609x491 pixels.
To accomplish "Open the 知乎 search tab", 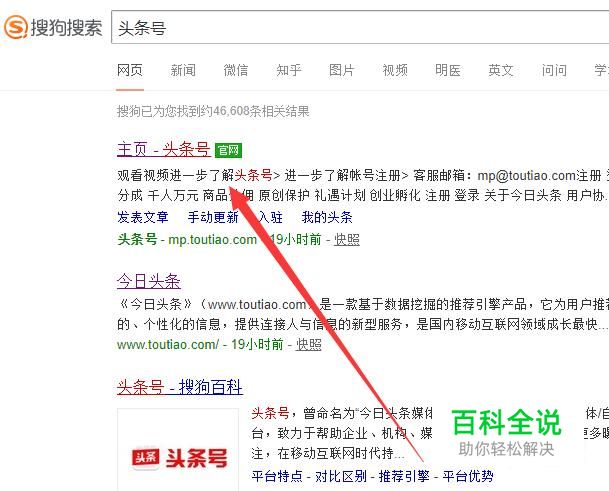I will [289, 70].
